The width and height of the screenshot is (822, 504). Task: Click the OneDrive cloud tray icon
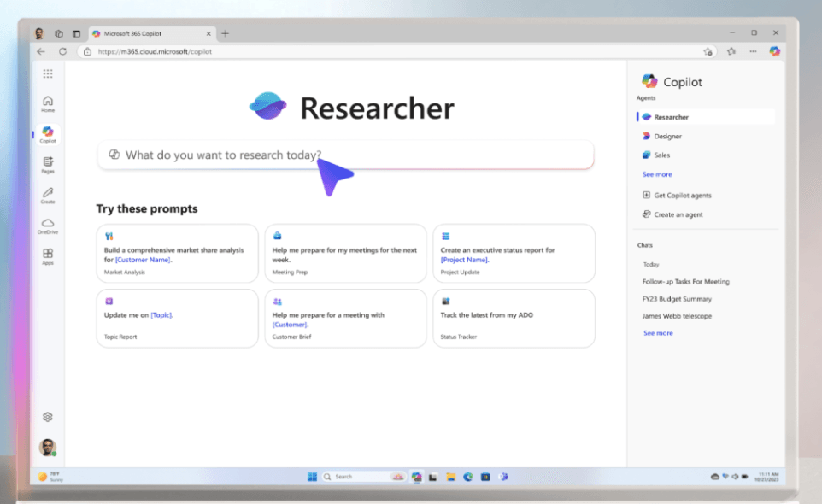coord(714,477)
